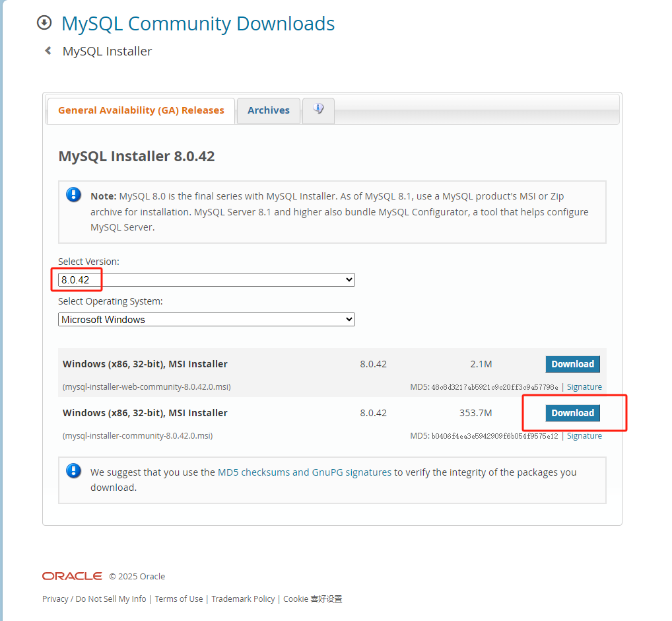Click the Oracle logo in footer
This screenshot has height=621, width=672.
(x=72, y=576)
